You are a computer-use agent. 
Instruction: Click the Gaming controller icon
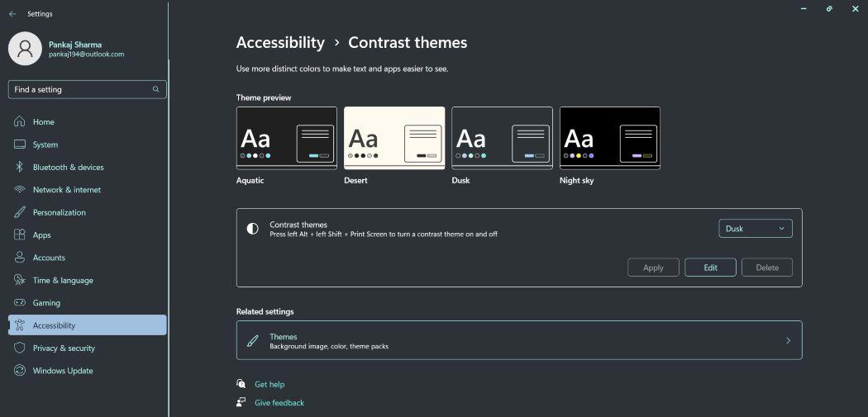coord(20,303)
